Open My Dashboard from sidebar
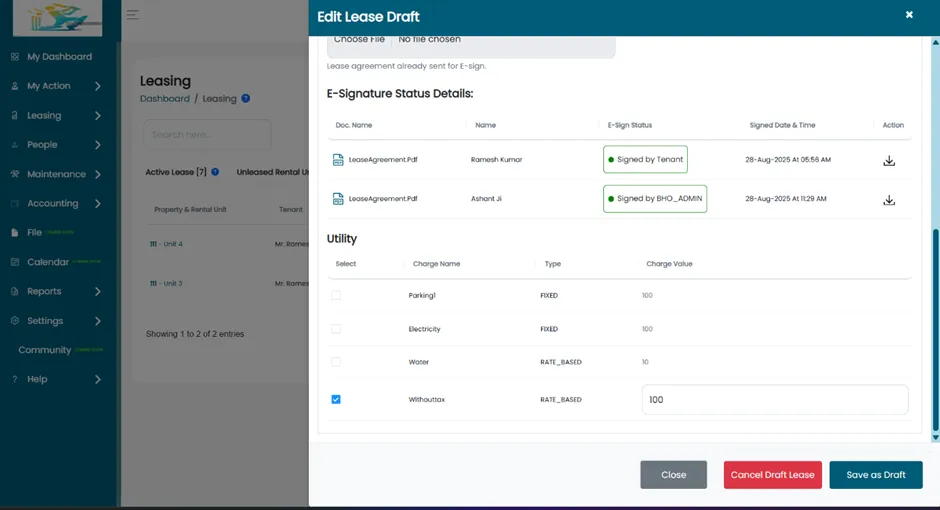Screen dimensions: 940x510 [x=59, y=56]
